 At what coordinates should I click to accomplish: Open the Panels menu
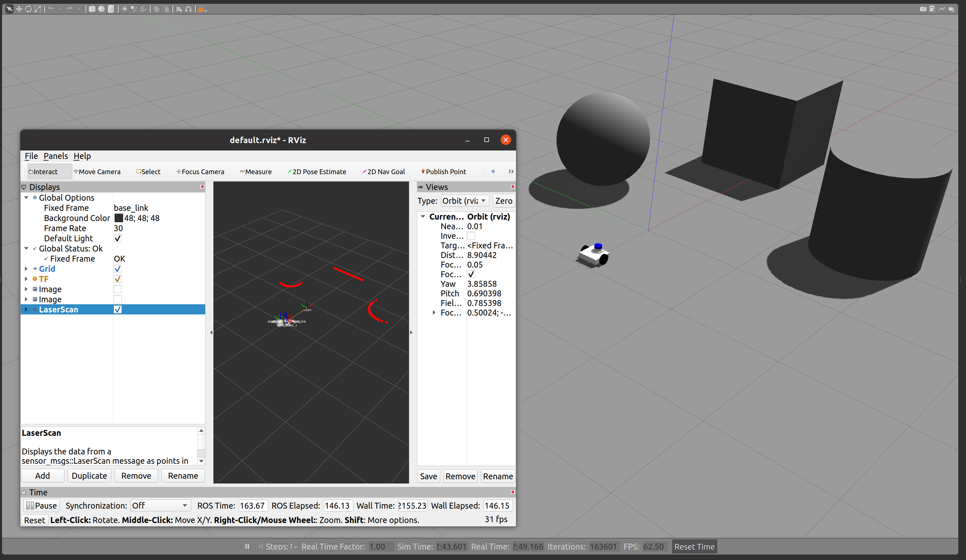[x=56, y=156]
